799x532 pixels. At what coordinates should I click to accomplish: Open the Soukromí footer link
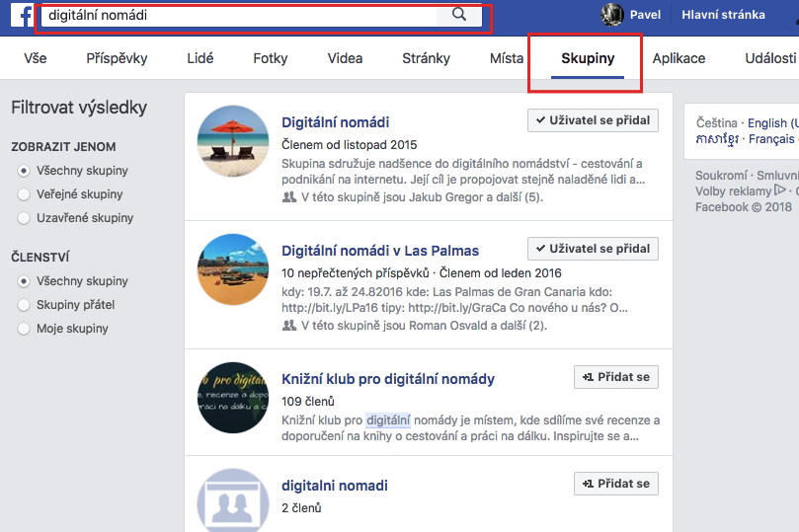point(722,176)
